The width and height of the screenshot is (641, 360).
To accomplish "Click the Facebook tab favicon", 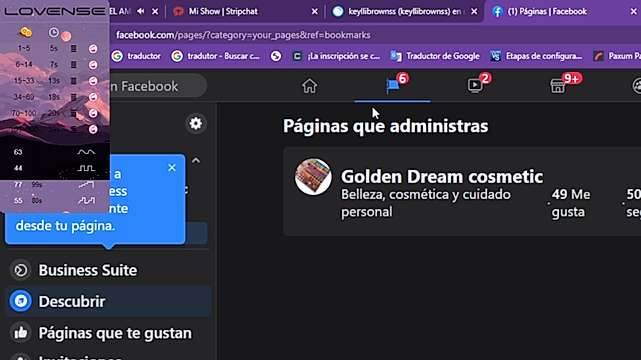I will pyautogui.click(x=497, y=11).
